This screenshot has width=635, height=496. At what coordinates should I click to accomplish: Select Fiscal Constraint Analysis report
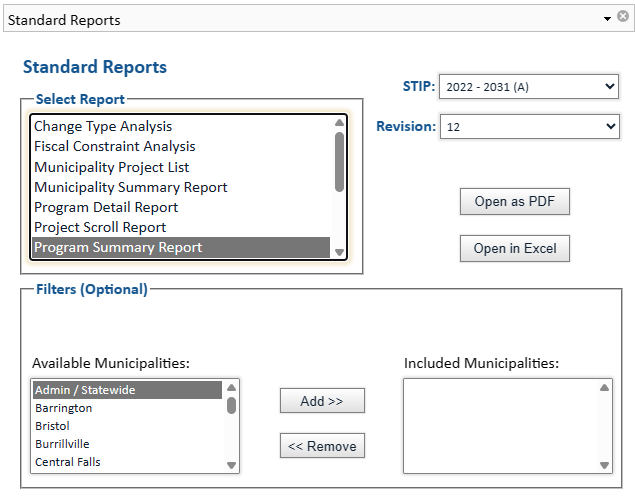click(181, 146)
